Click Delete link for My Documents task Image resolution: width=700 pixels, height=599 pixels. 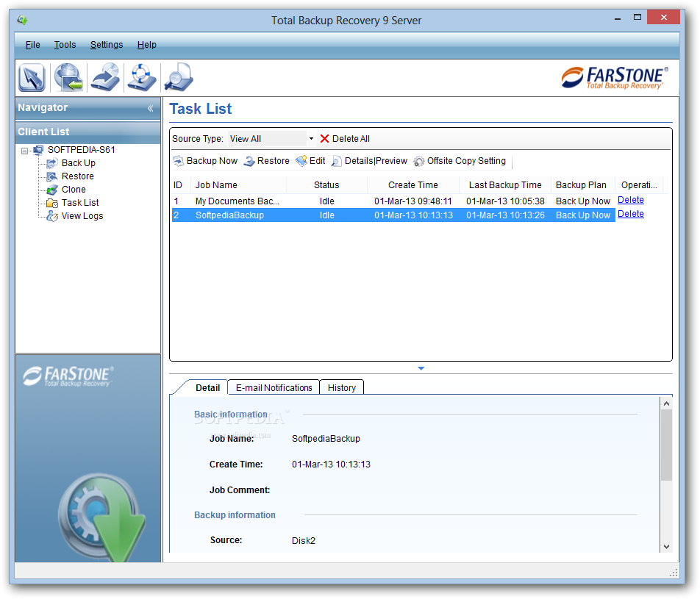tap(630, 200)
